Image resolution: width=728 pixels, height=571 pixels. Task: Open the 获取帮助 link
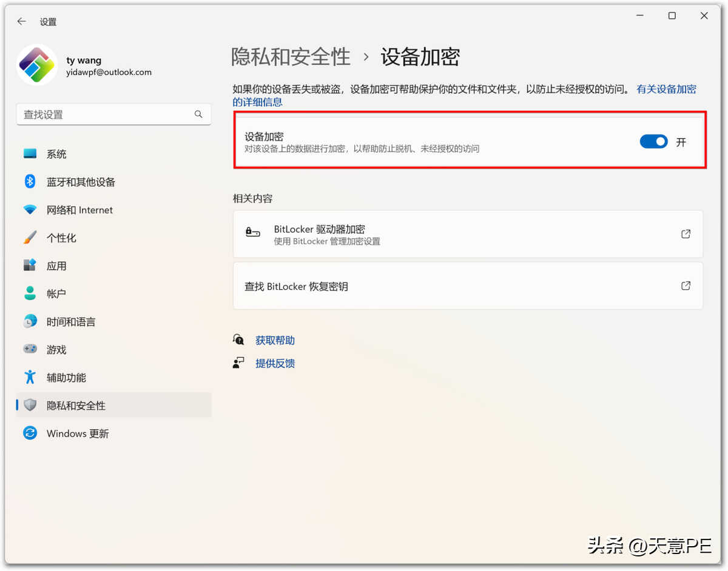(x=275, y=341)
